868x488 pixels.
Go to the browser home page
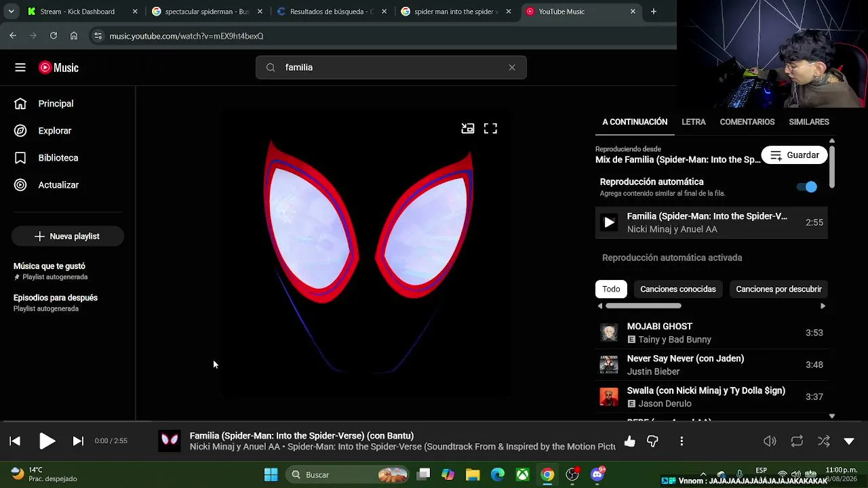tap(74, 36)
